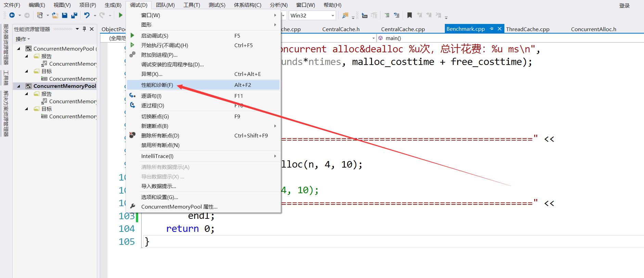Open the 团队(M) menu
The height and width of the screenshot is (278, 644).
click(165, 5)
